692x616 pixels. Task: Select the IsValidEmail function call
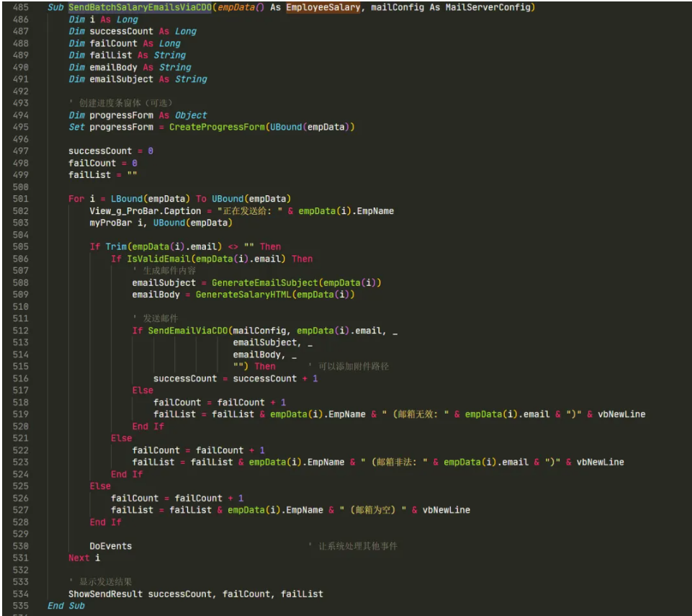pyautogui.click(x=158, y=259)
